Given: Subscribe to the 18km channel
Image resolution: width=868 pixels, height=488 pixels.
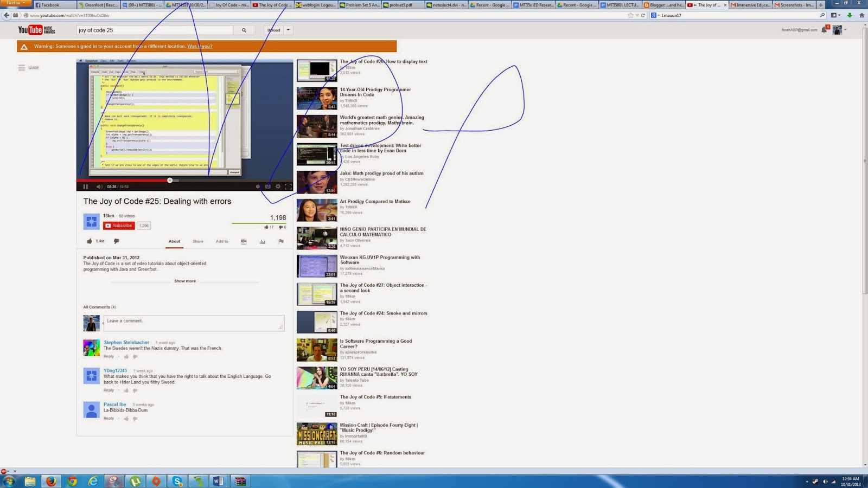Looking at the screenshot, I should tap(119, 226).
